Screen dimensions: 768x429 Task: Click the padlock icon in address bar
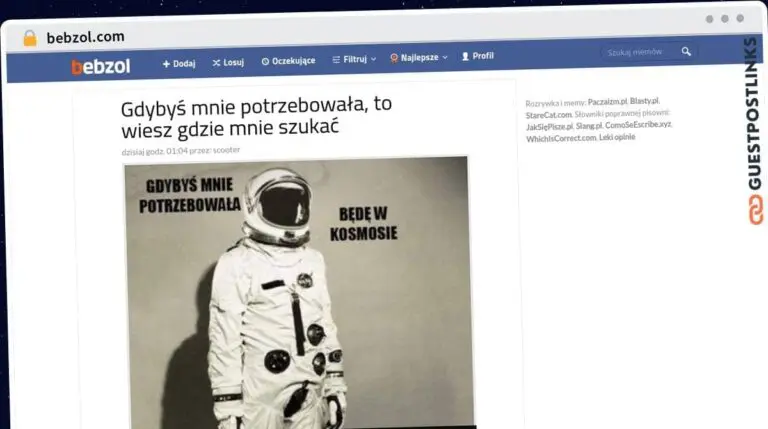point(29,38)
